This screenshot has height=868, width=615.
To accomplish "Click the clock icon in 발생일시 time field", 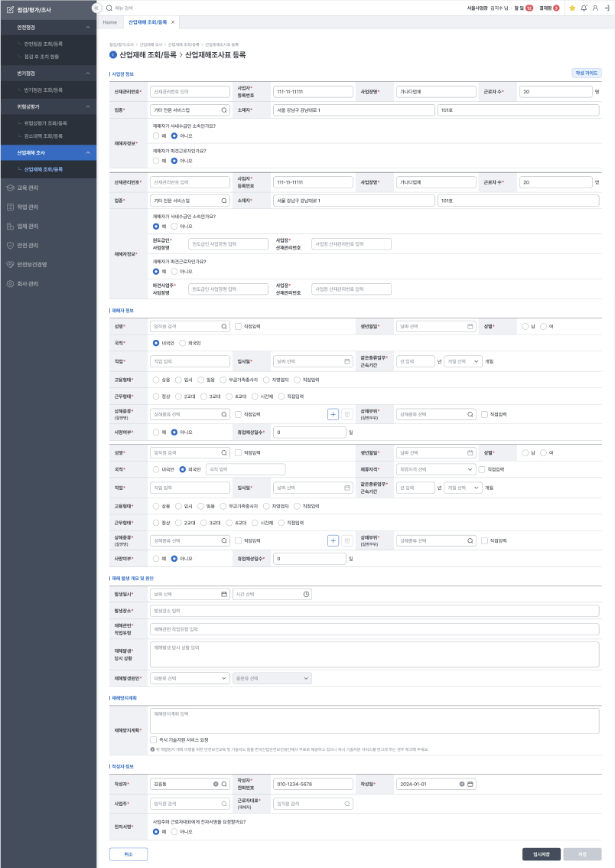I will [x=307, y=594].
